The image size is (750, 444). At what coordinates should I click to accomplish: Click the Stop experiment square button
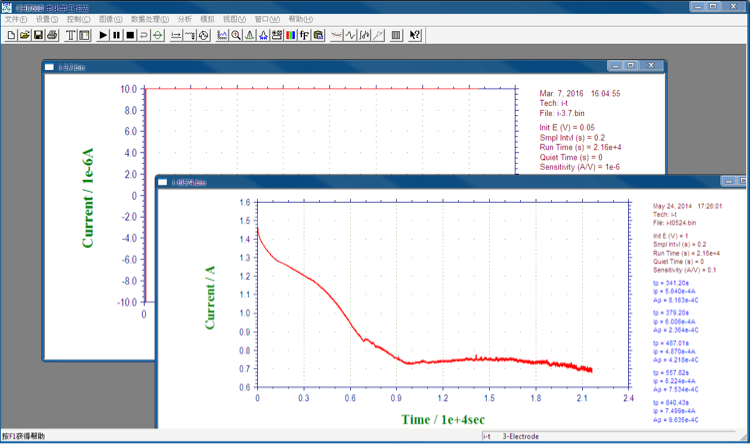coord(130,35)
